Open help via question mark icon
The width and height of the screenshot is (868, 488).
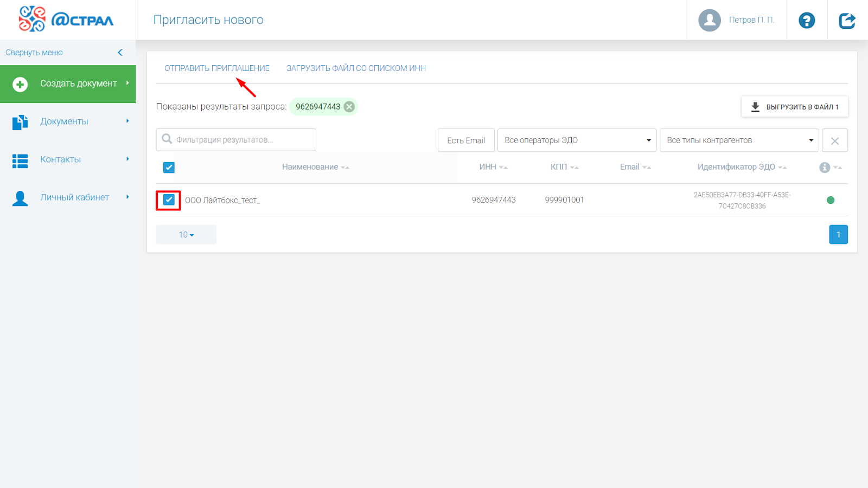point(807,20)
